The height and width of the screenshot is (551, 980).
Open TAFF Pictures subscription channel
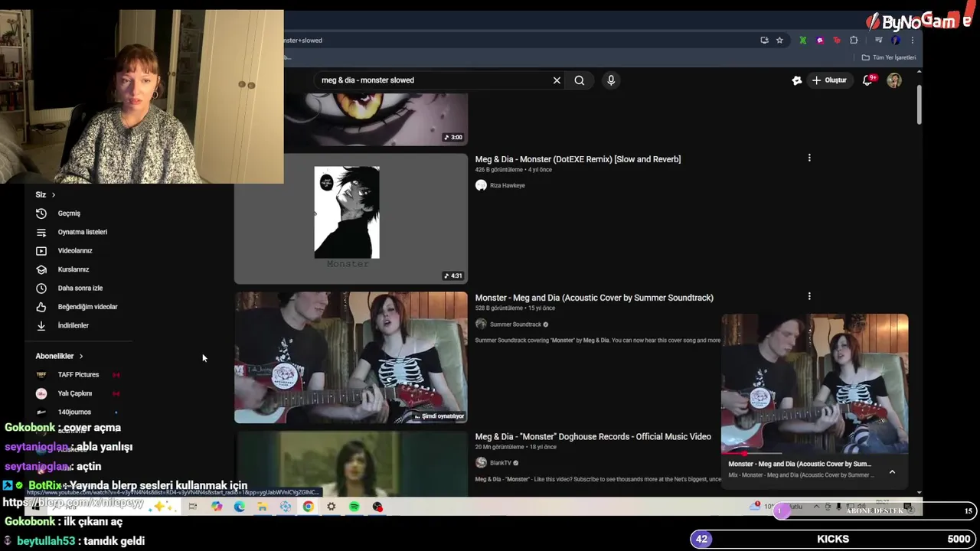click(78, 375)
